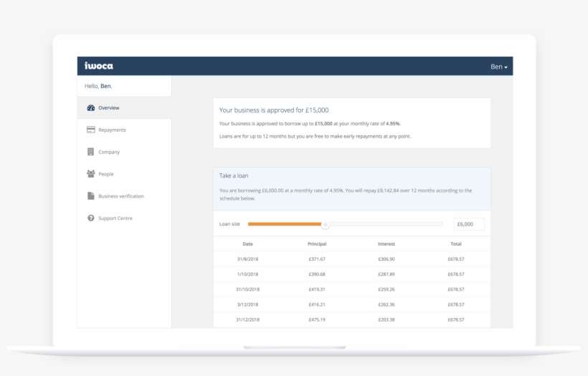Screen dimensions: 588x376
Task: Click the "Your business is approved for £15,000" heading
Action: [x=274, y=110]
